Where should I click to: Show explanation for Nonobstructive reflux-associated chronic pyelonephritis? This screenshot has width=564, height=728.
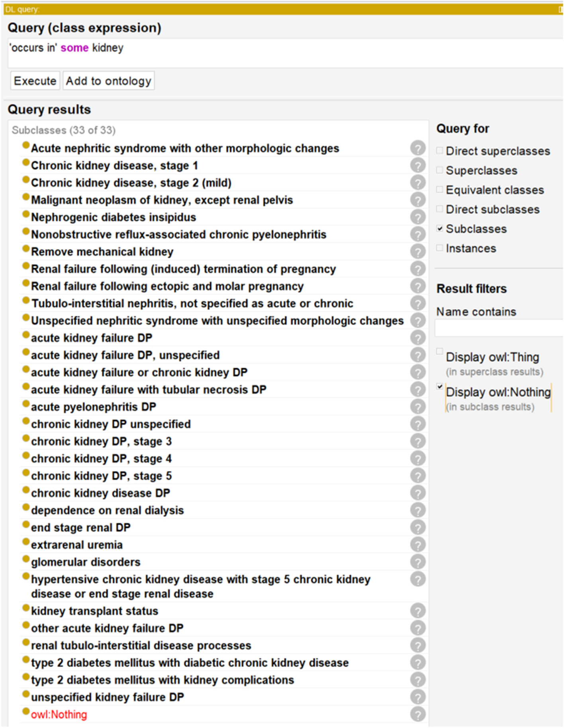[418, 234]
